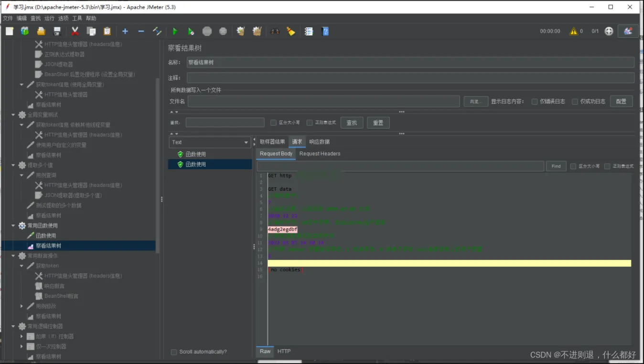This screenshot has height=364, width=644.
Task: Click the top-right toolbar plugin icon
Action: 628,31
